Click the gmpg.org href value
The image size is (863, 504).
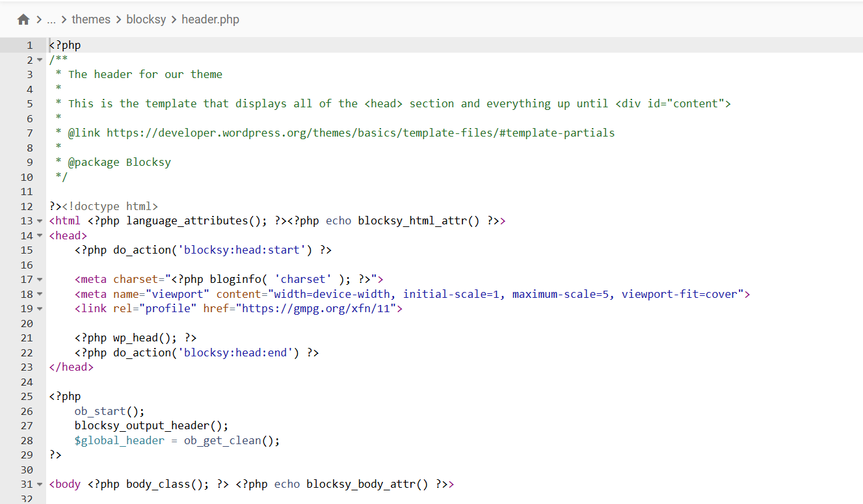(x=319, y=309)
